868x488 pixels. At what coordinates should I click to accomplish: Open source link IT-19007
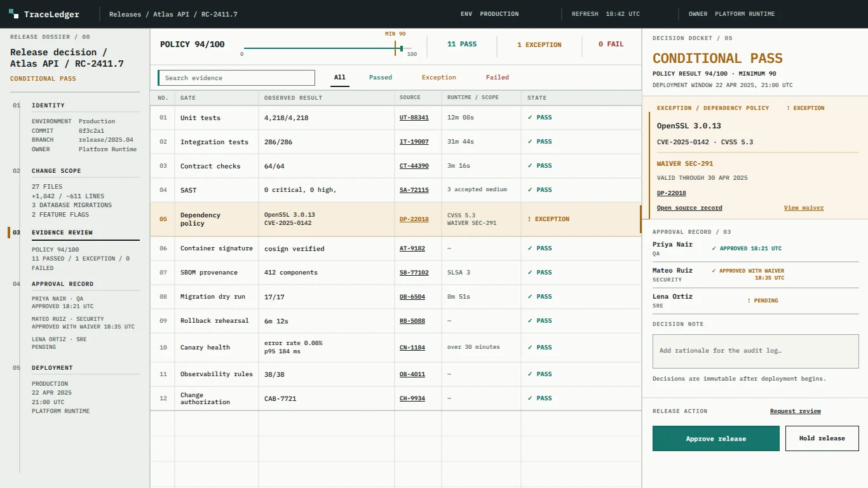pyautogui.click(x=414, y=142)
